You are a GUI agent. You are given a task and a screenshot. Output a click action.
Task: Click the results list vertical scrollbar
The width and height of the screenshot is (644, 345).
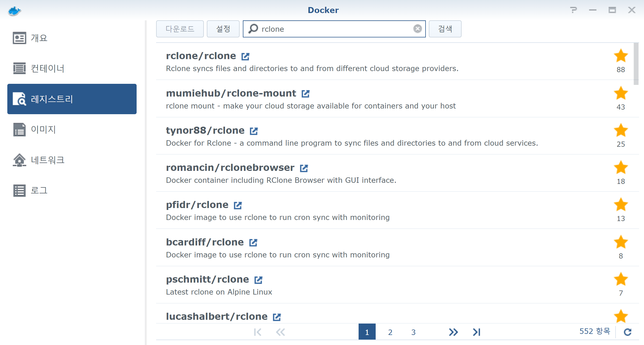pyautogui.click(x=636, y=64)
